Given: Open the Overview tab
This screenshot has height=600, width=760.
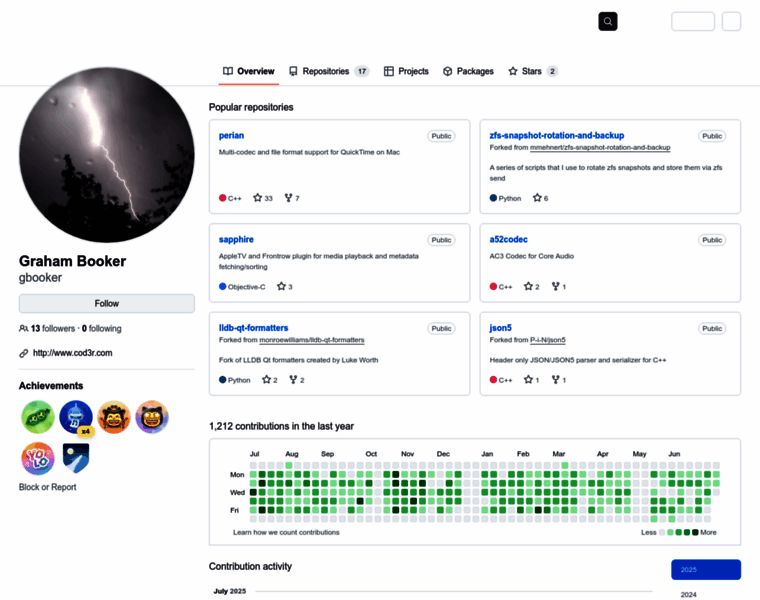Looking at the screenshot, I should (248, 71).
